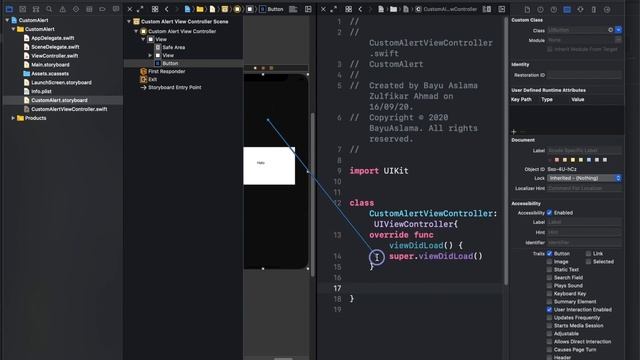The height and width of the screenshot is (360, 640).
Task: Enable the Link trait checkbox
Action: tap(588, 253)
